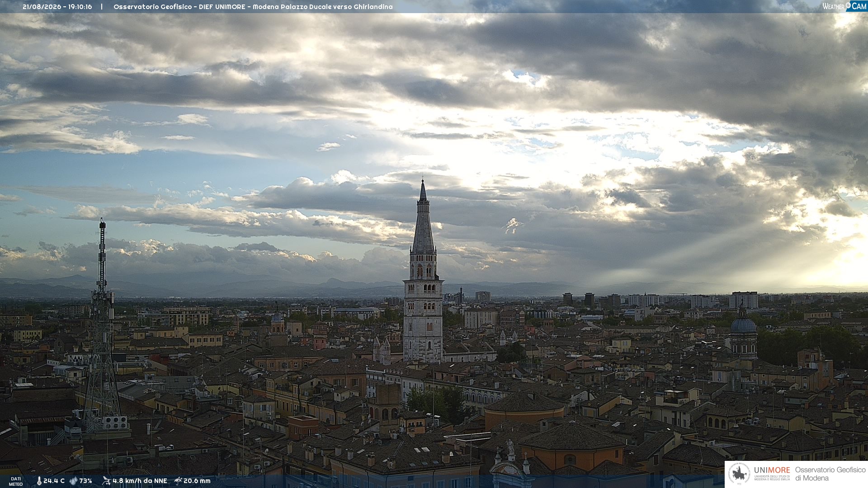868x488 pixels.
Task: Click the wind anemometer icon
Action: point(106,481)
